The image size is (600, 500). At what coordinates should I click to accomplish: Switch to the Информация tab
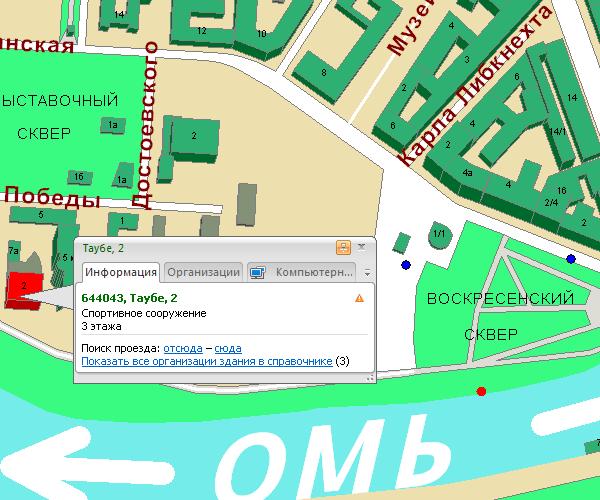[x=121, y=272]
